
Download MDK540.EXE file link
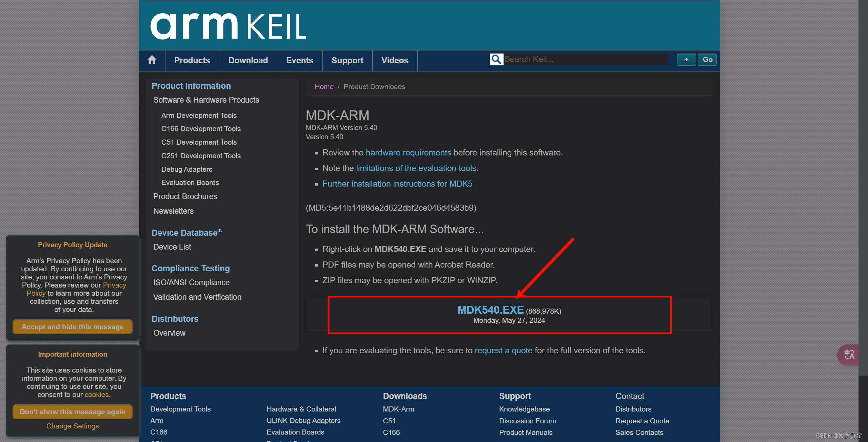point(491,310)
